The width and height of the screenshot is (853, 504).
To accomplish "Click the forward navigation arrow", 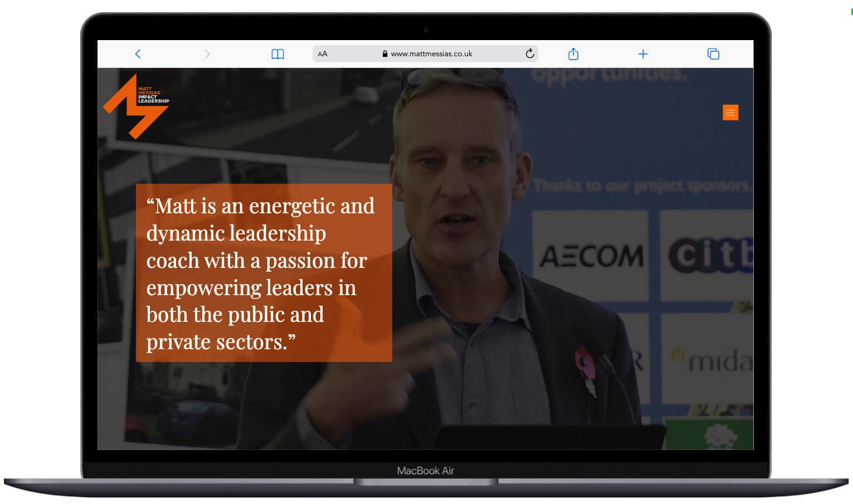I will 207,54.
